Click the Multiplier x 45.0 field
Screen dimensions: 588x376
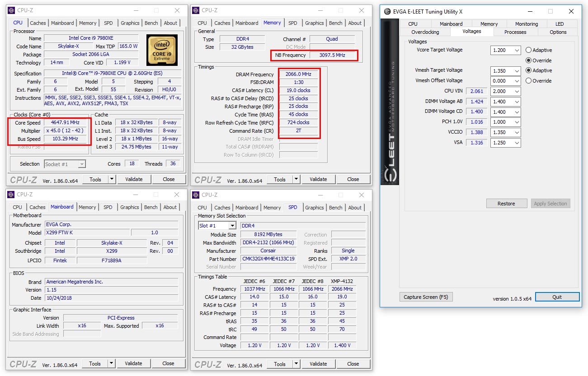pyautogui.click(x=65, y=131)
